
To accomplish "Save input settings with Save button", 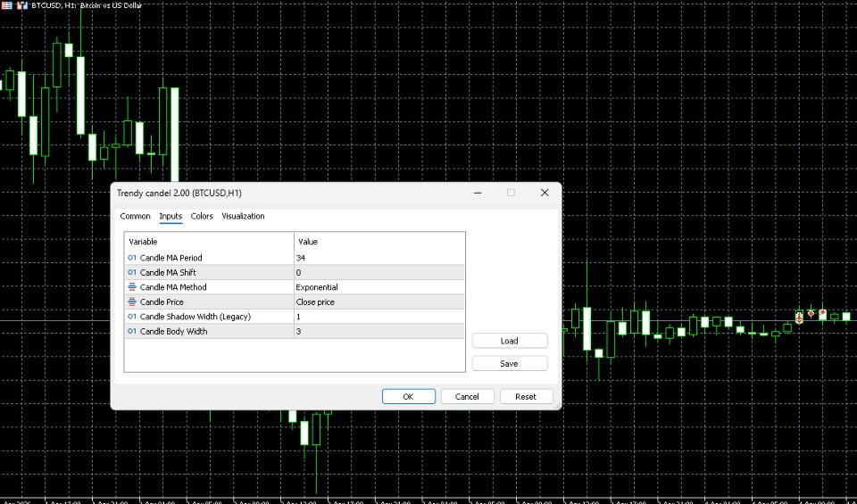I will coord(510,363).
